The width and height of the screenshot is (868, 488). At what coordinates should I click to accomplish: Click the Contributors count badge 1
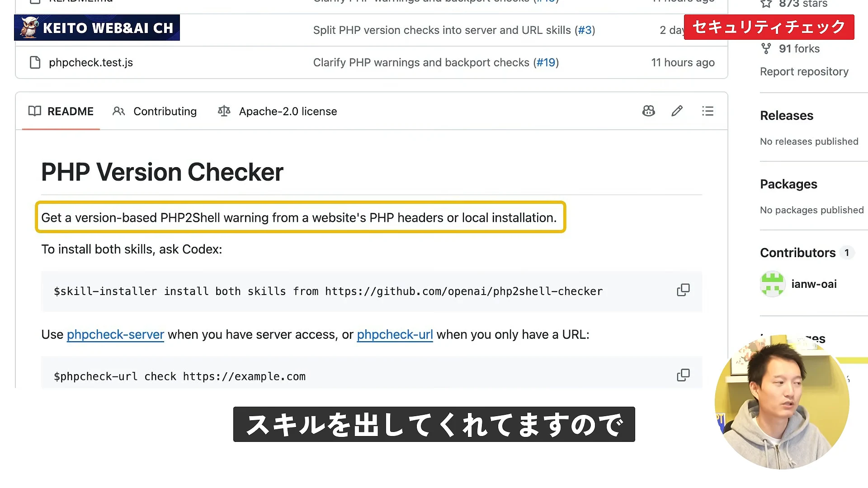coord(847,253)
